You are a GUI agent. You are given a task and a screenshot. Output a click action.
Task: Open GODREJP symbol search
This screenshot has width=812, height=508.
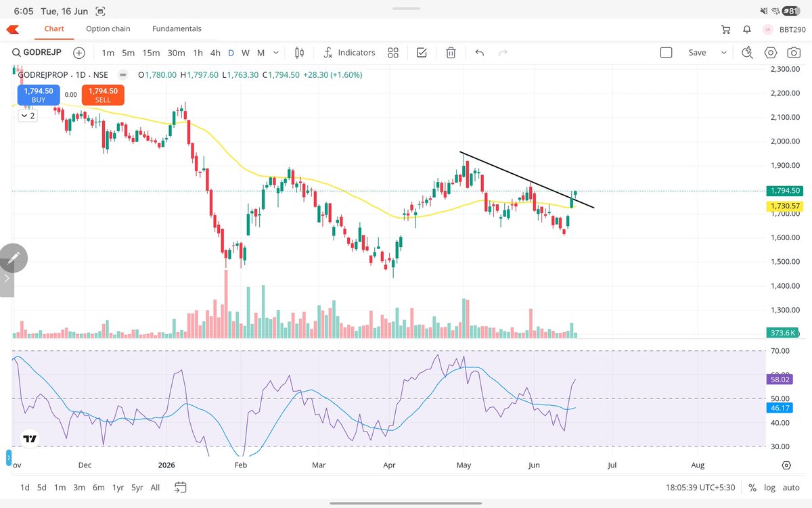tap(37, 53)
